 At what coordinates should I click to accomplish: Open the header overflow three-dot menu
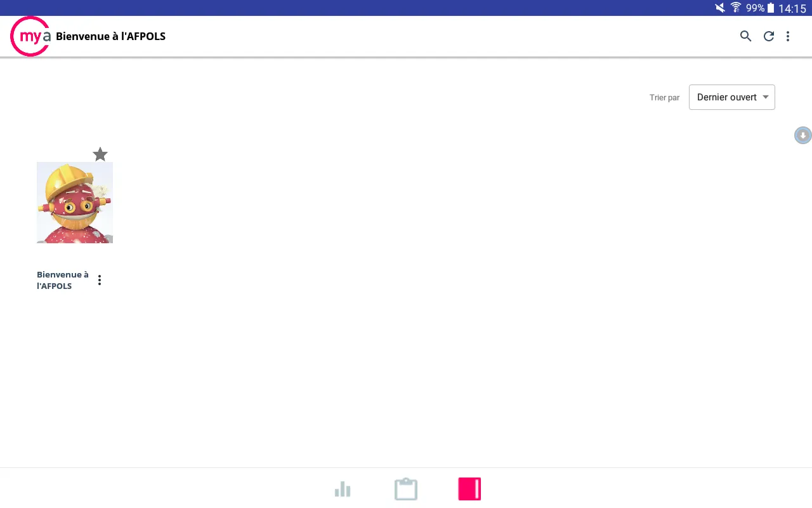(x=788, y=36)
